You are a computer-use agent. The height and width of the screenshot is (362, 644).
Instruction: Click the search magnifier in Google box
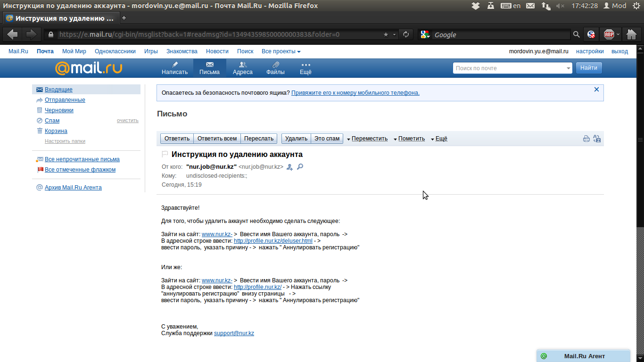coord(576,34)
